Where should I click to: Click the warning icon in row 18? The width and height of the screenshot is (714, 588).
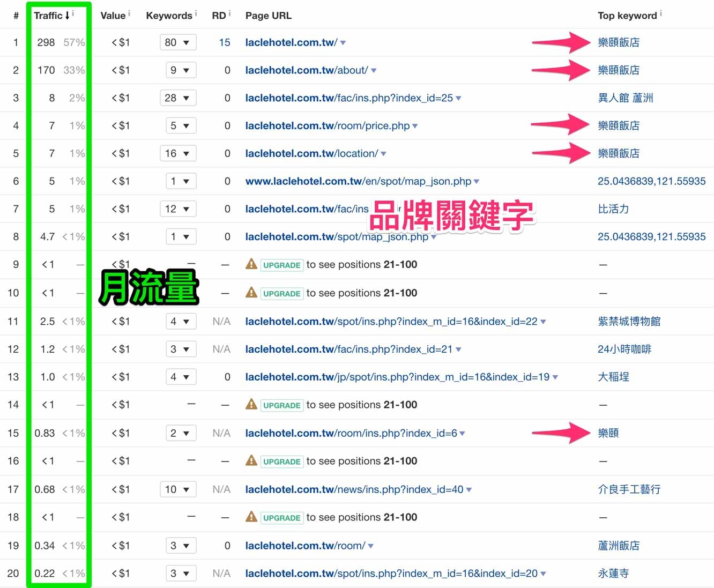click(x=251, y=516)
